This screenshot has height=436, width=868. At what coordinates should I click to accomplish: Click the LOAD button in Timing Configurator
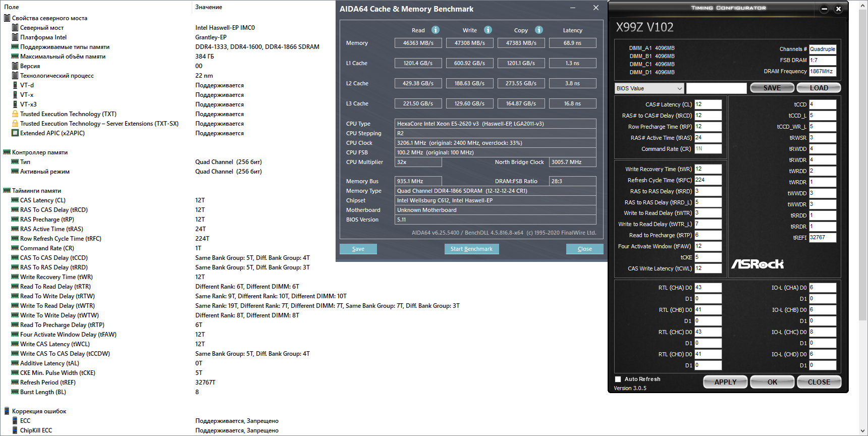[819, 88]
